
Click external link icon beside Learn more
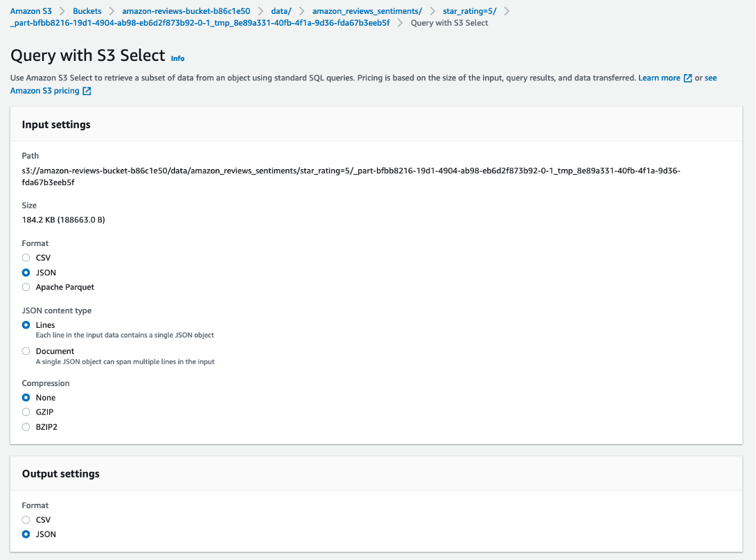(x=687, y=78)
